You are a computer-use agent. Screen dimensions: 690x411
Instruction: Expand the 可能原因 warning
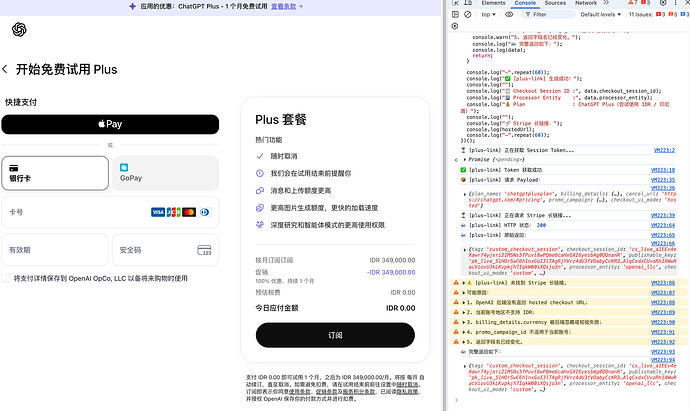pyautogui.click(x=464, y=293)
